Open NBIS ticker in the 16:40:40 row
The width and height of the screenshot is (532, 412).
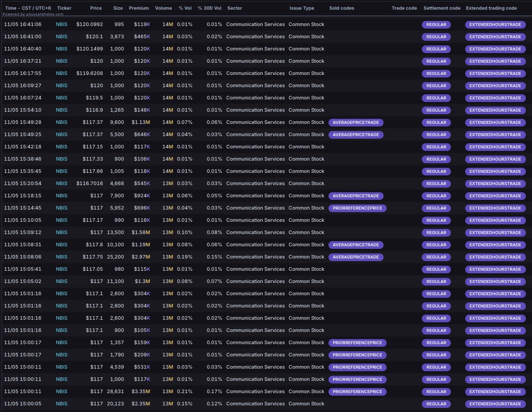[61, 49]
